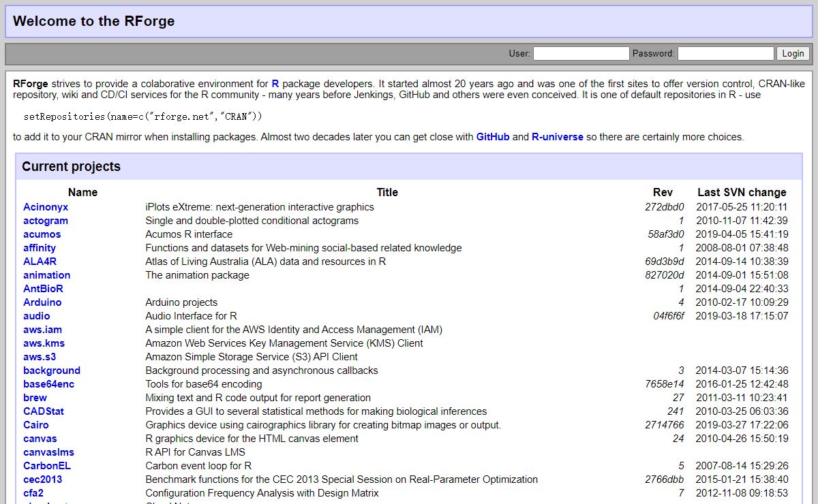Click date 2017-05-25 11:20:11
The width and height of the screenshot is (818, 504).
click(742, 207)
